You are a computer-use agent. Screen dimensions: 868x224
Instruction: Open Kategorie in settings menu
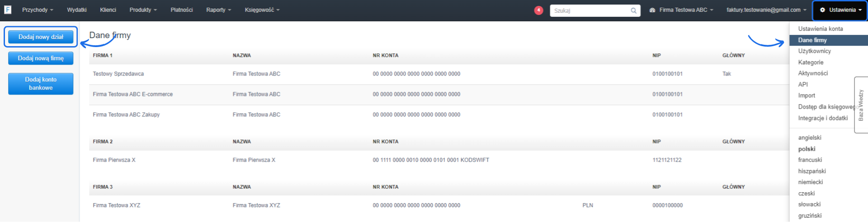811,62
